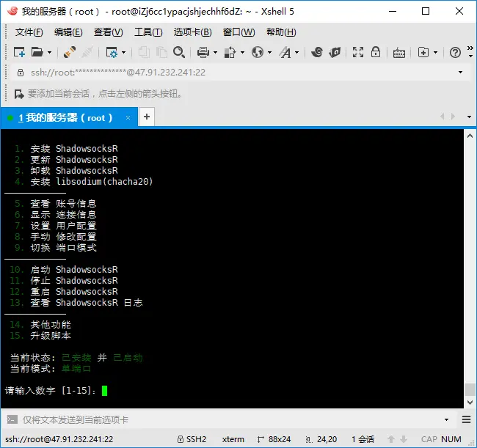Click the virtual keyboard icon
The width and height of the screenshot is (477, 448).
398,53
